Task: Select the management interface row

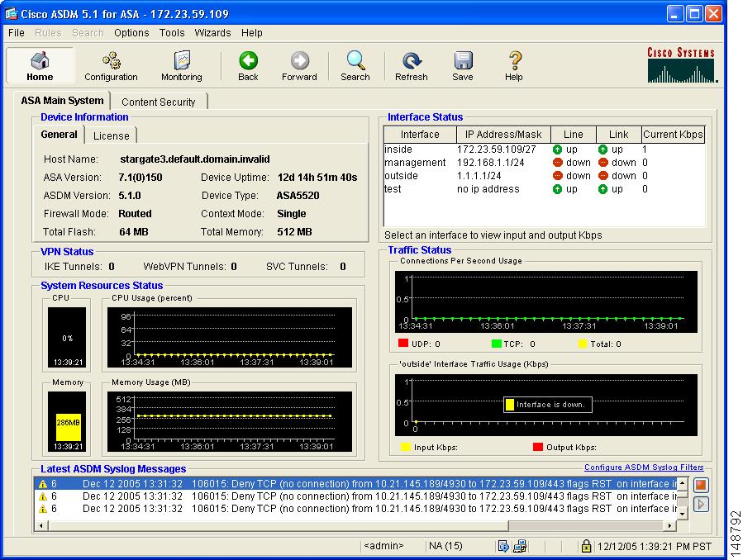Action: pyautogui.click(x=544, y=163)
